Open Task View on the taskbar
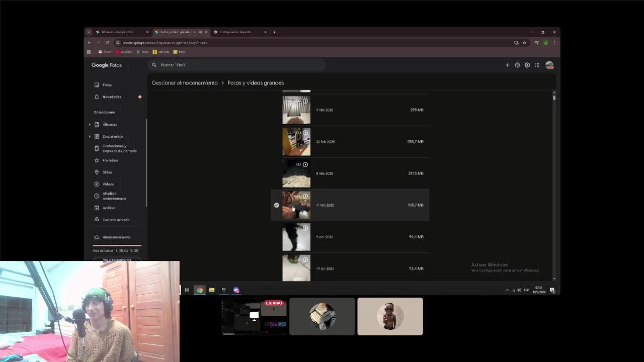This screenshot has height=362, width=644. pos(187,290)
